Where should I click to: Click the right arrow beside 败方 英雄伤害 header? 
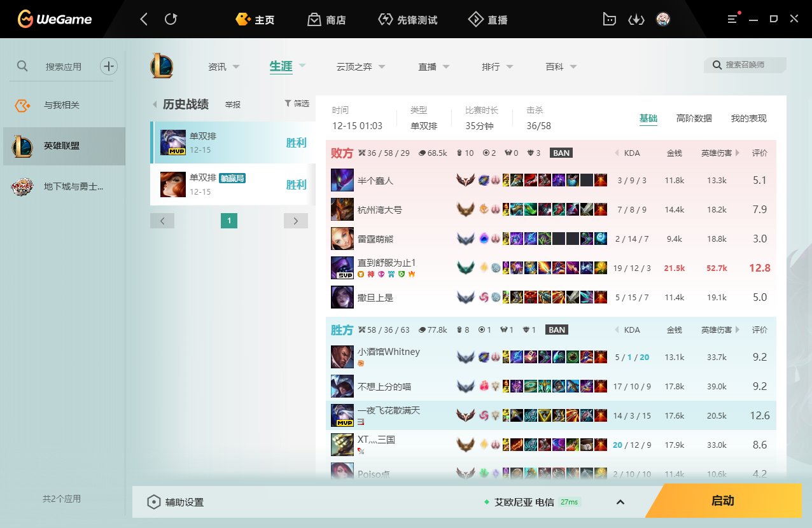click(738, 153)
